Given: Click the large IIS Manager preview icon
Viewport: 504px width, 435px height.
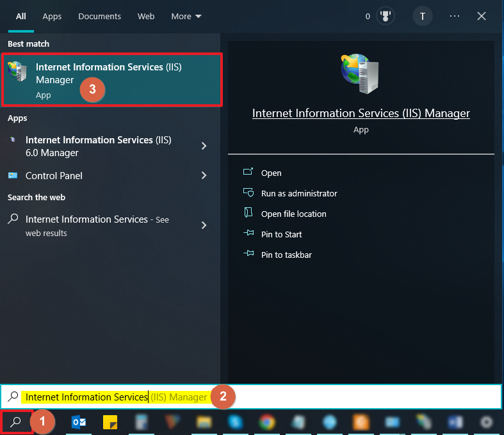Looking at the screenshot, I should [361, 73].
